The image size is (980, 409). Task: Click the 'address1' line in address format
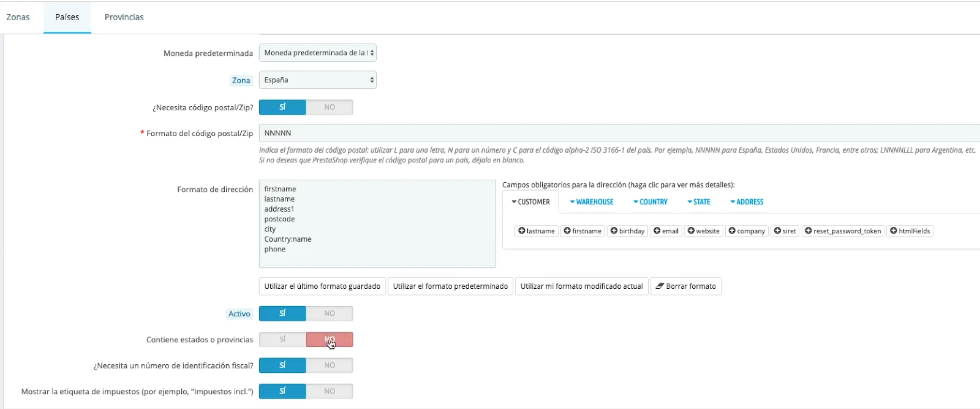click(x=279, y=209)
